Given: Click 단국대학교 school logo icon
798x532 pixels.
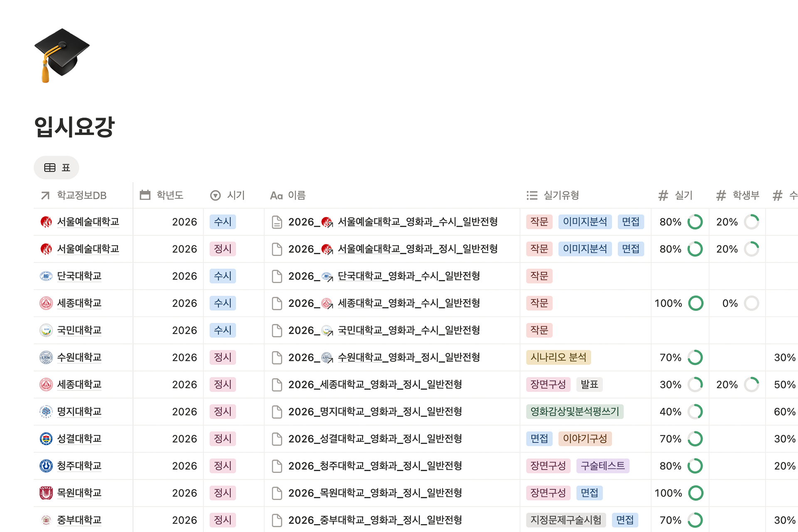Looking at the screenshot, I should pos(46,276).
